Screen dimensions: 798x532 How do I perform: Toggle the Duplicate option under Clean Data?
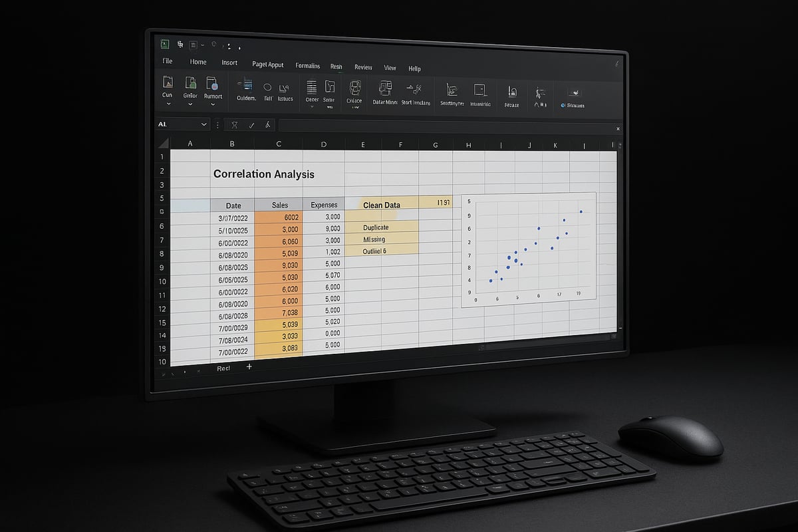[x=376, y=227]
